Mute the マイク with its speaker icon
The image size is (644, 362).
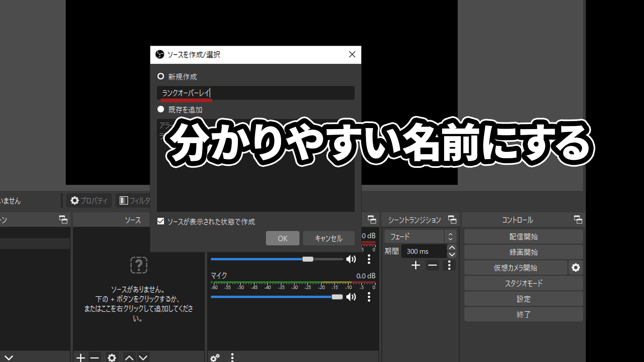click(352, 297)
